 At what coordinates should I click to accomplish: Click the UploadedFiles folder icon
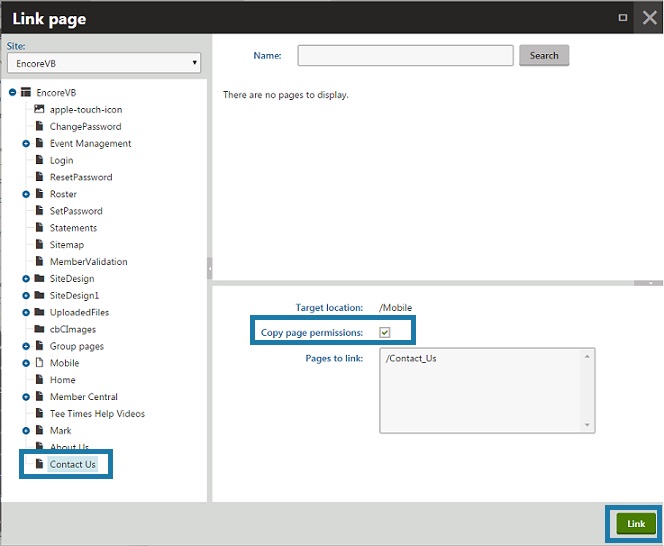click(x=40, y=312)
